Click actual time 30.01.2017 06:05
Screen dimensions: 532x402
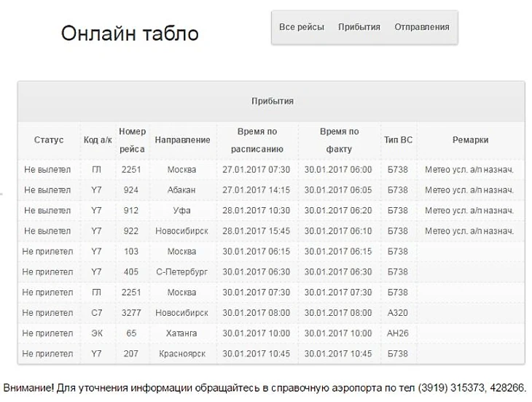[x=338, y=190]
